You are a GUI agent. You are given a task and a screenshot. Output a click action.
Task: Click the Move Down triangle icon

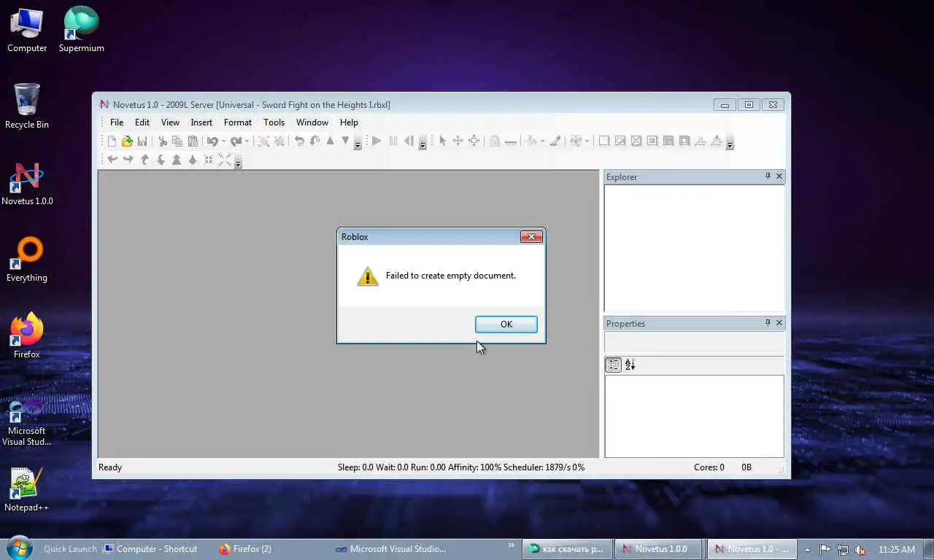pos(346,141)
